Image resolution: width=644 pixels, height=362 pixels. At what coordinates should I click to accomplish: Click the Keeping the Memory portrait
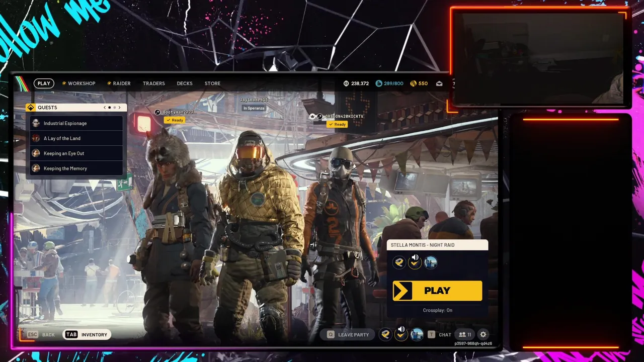pos(36,168)
